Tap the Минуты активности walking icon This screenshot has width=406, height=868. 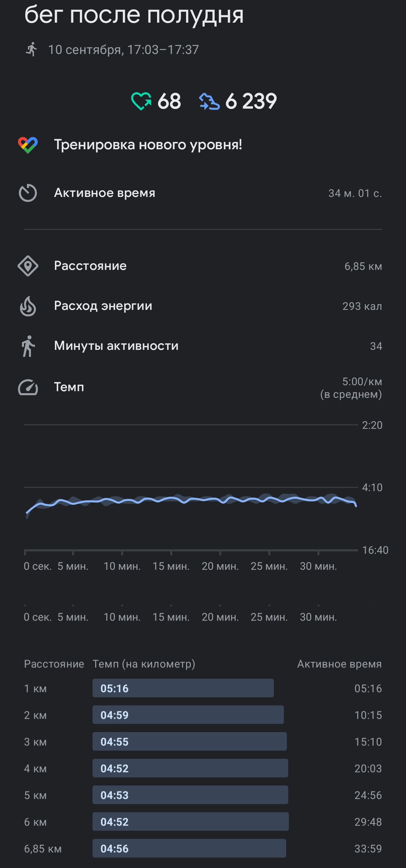(28, 346)
